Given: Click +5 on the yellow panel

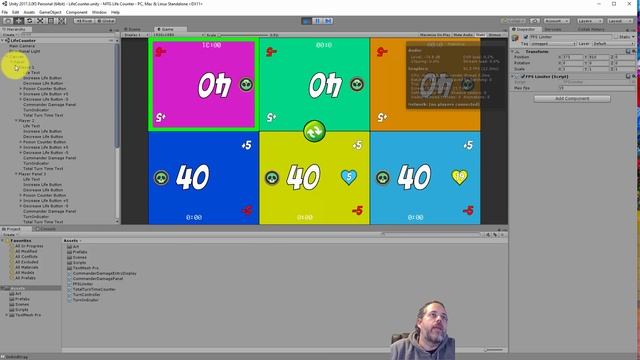Looking at the screenshot, I should point(358,145).
